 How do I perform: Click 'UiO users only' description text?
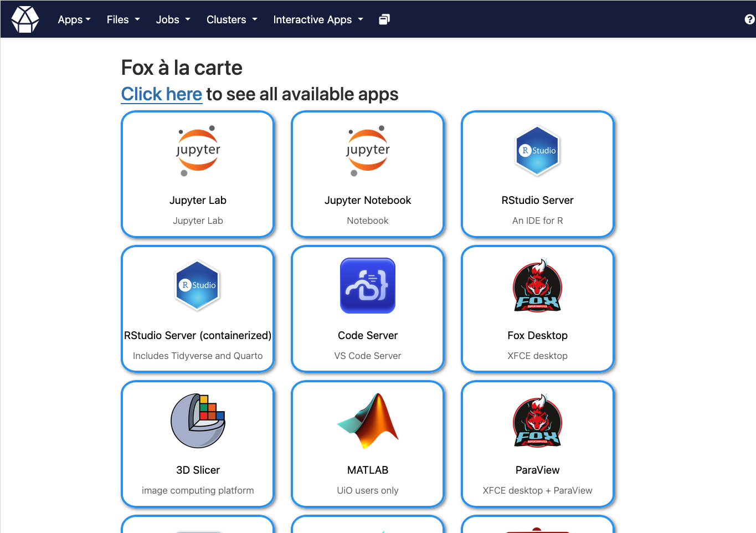368,490
